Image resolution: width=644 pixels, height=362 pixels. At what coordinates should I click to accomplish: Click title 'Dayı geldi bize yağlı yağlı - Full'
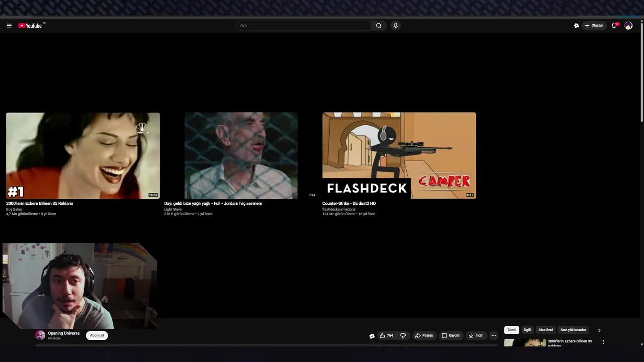pyautogui.click(x=213, y=203)
